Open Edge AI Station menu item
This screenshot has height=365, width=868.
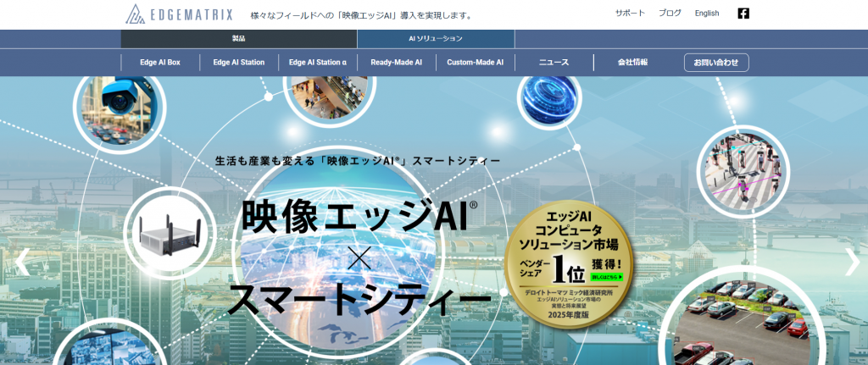pos(239,63)
